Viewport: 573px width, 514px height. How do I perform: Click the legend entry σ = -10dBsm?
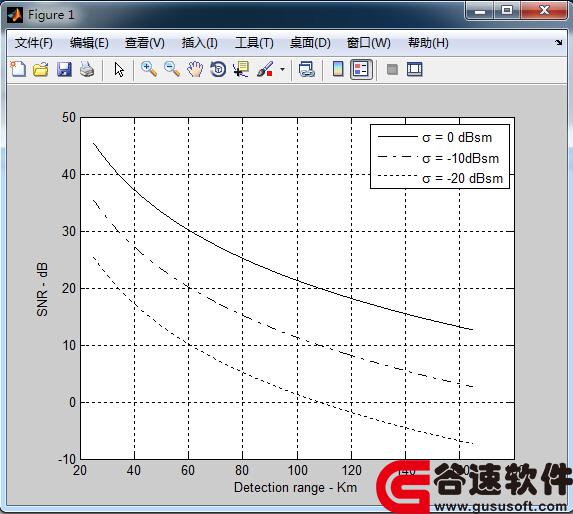(x=460, y=159)
